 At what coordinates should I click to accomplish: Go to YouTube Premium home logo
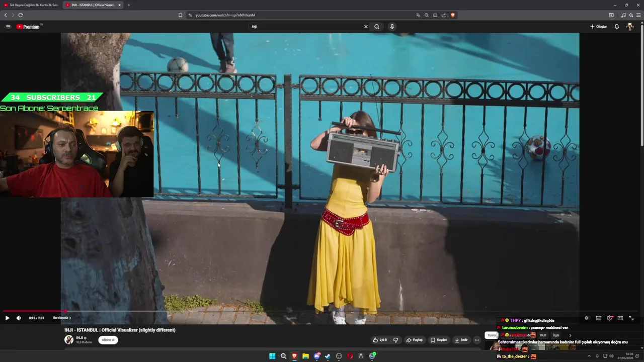29,27
